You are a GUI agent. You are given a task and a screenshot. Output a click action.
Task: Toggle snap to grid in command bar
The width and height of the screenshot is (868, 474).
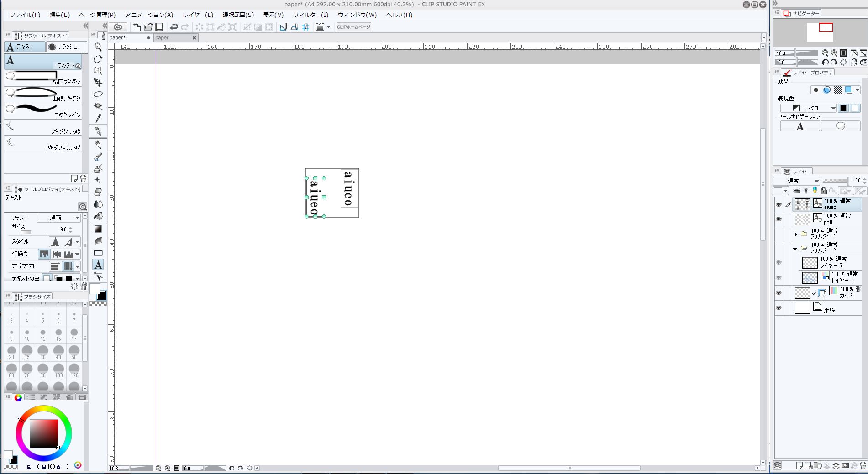click(x=305, y=27)
